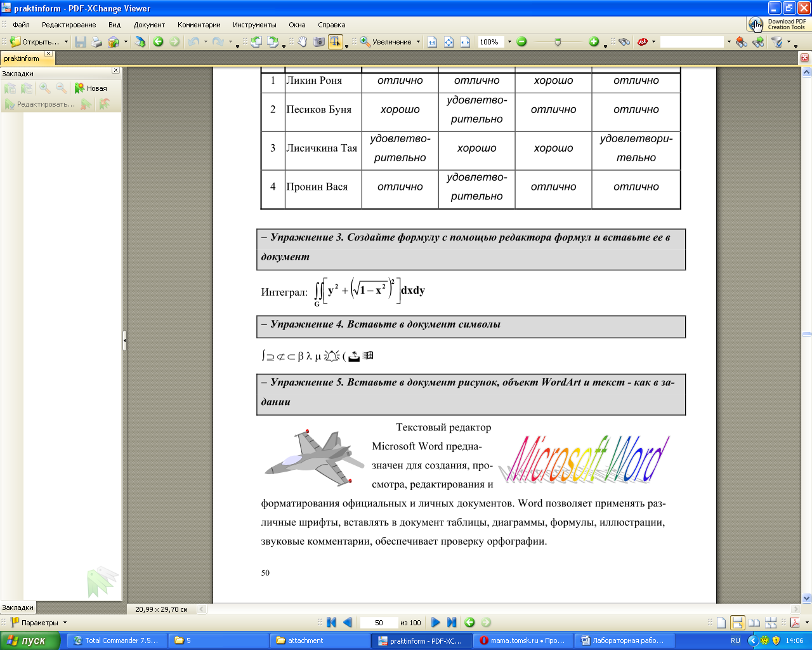Toggle the Select Text tool

pyautogui.click(x=336, y=42)
